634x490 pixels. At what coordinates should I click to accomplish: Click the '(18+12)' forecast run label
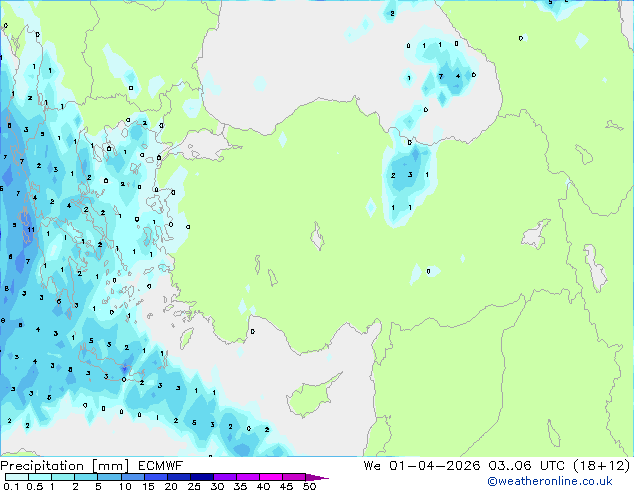point(602,466)
